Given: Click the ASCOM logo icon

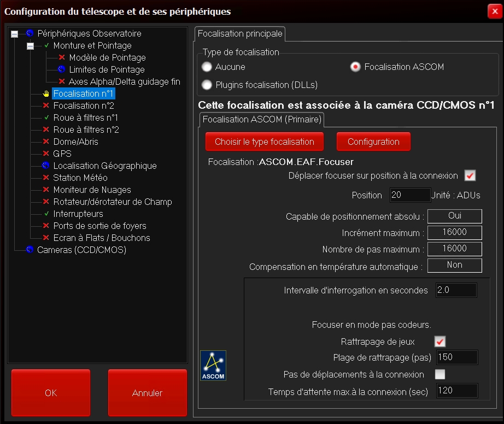Looking at the screenshot, I should coord(213,366).
